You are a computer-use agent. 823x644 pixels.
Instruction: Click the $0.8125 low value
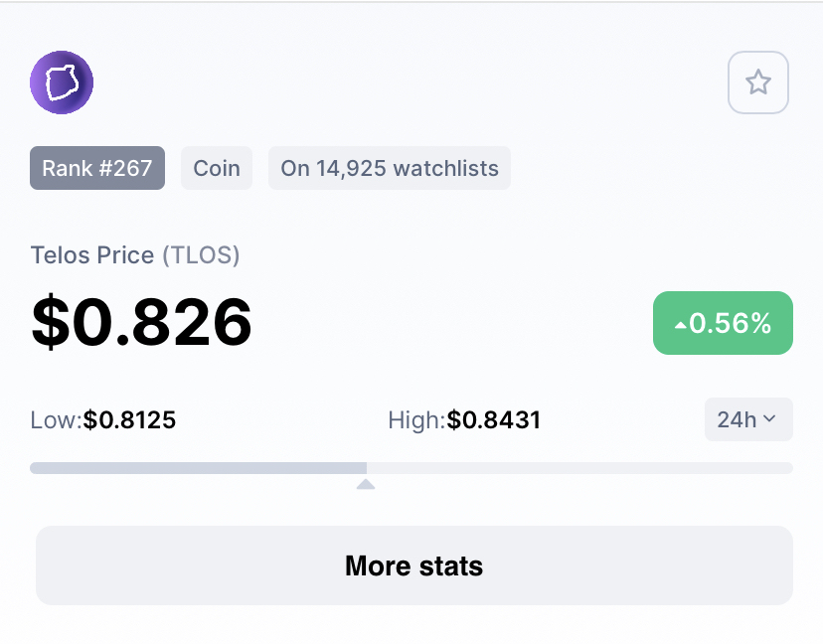(x=130, y=420)
